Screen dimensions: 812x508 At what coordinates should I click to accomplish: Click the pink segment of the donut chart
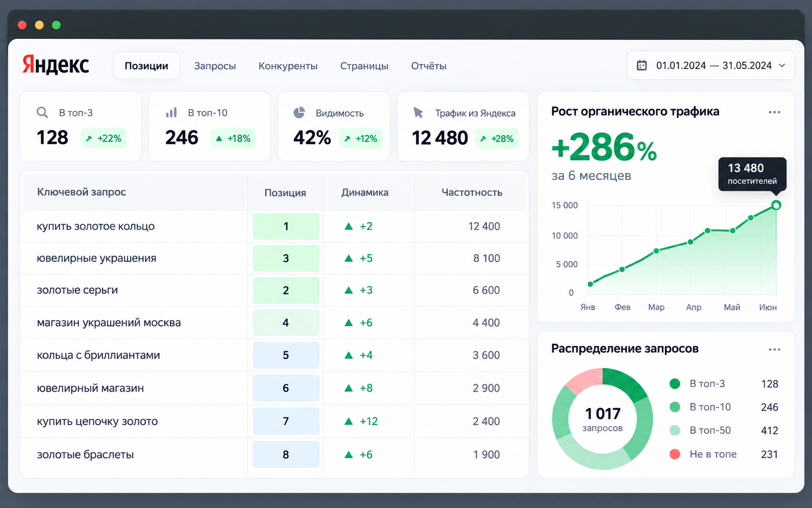pos(585,380)
